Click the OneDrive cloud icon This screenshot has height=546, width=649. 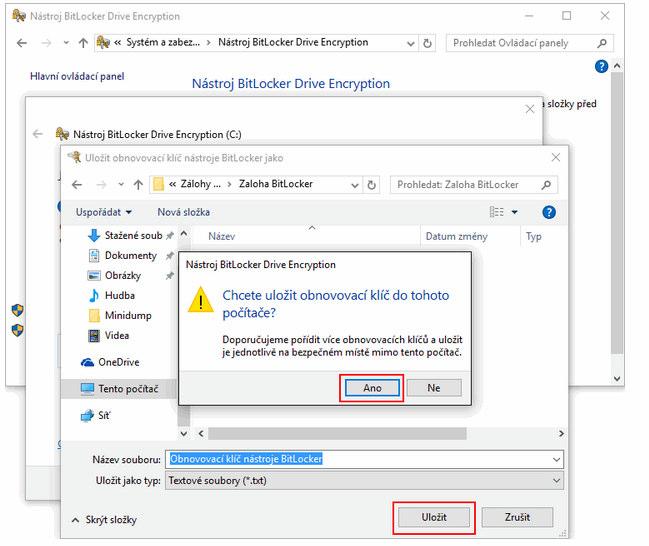point(87,362)
